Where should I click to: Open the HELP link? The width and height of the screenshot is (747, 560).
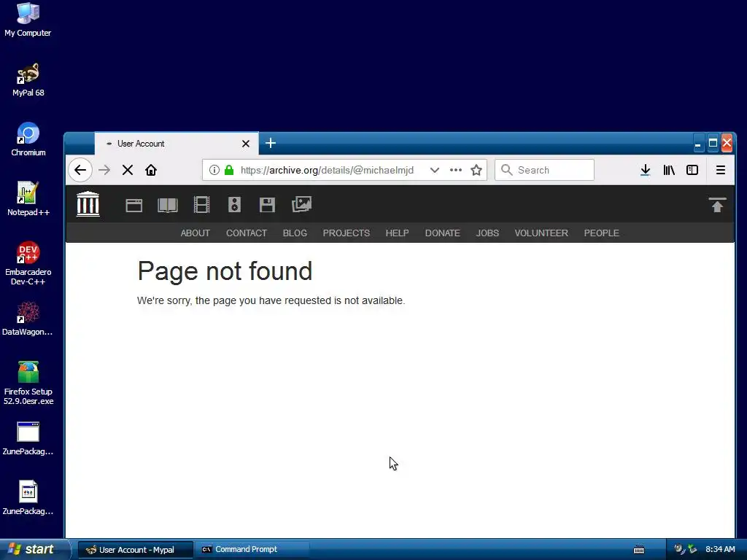398,233
